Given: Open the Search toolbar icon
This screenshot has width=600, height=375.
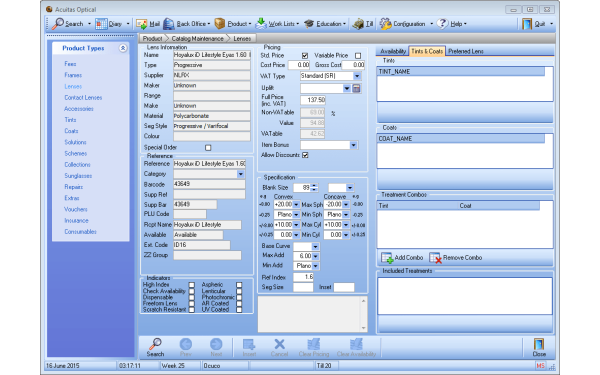Looking at the screenshot, I should (x=58, y=24).
